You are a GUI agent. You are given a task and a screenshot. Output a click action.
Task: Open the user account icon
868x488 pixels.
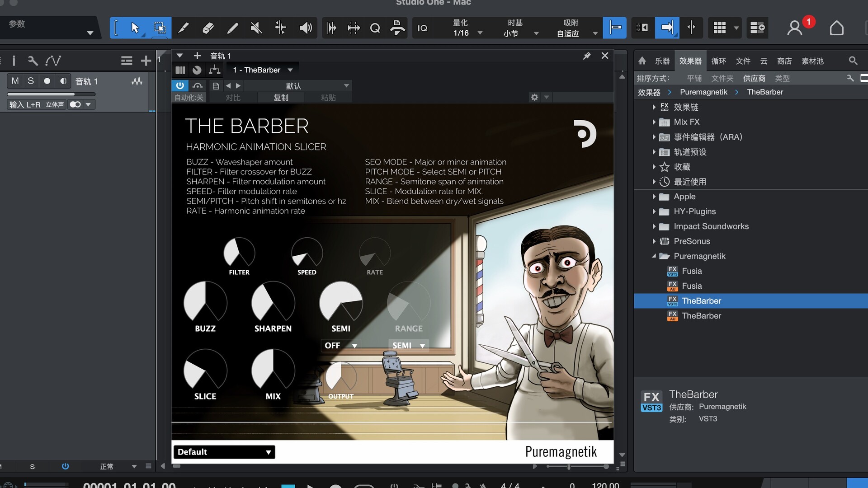tap(794, 28)
